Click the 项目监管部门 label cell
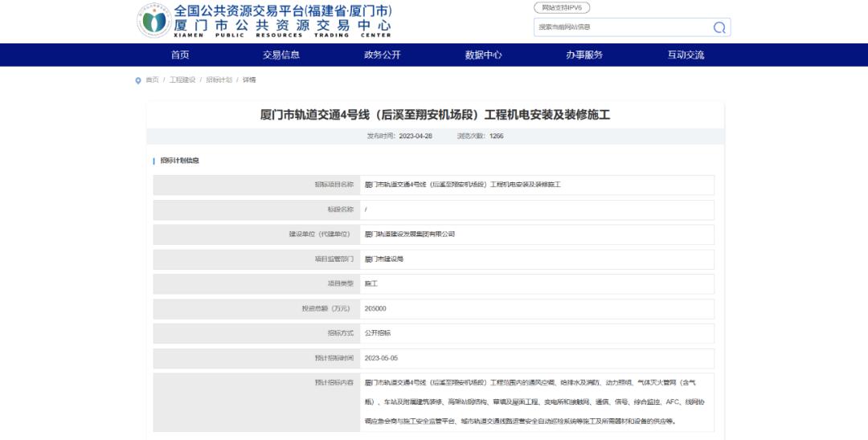868x440 pixels. tap(257, 259)
